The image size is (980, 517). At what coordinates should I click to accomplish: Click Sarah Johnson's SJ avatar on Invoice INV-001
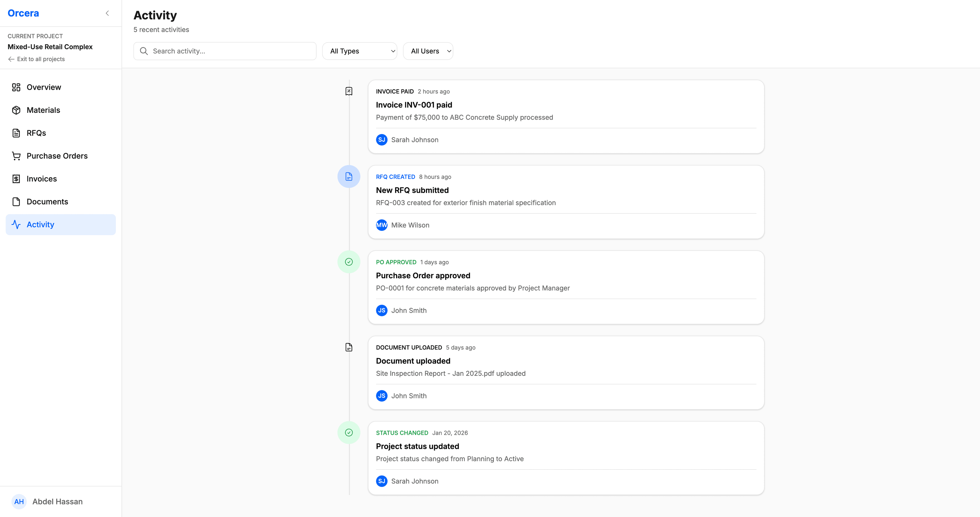[x=382, y=140]
